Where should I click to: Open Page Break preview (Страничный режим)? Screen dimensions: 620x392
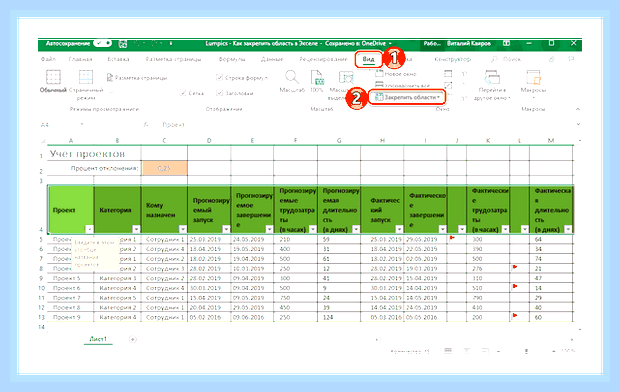click(x=86, y=84)
